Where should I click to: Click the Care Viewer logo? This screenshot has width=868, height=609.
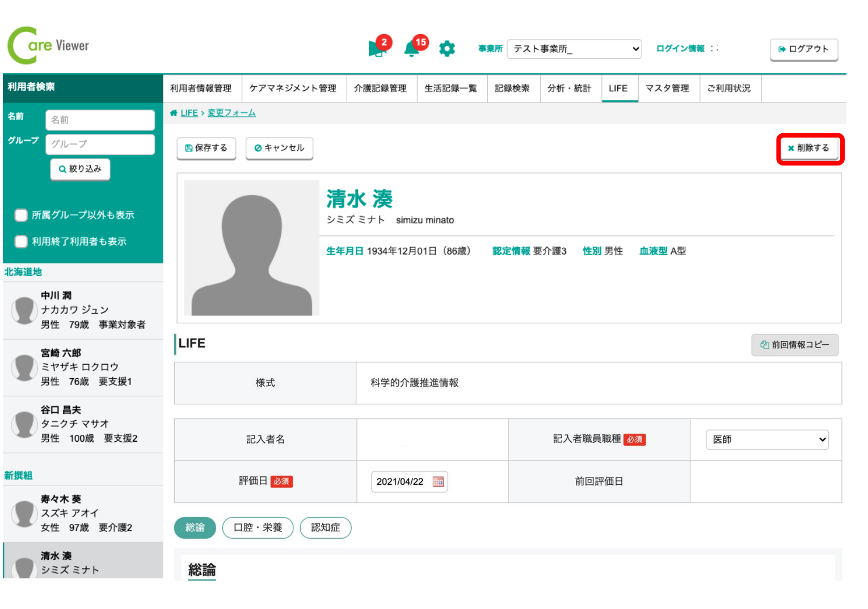pyautogui.click(x=49, y=45)
